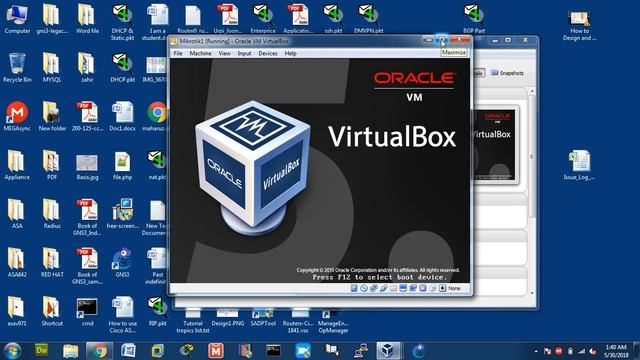
Task: Open Dreamweaver from the taskbar
Action: pyautogui.click(x=42, y=351)
